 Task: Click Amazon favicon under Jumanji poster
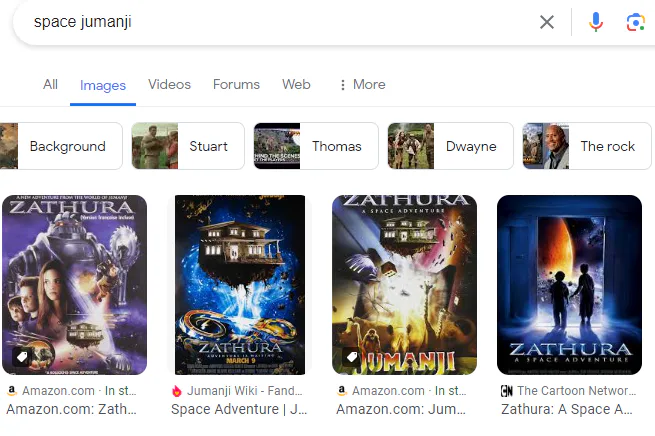[x=342, y=391]
